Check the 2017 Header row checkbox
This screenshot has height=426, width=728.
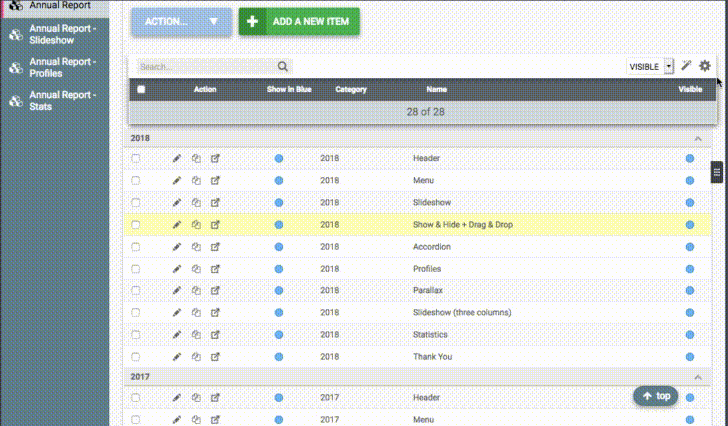[x=136, y=398]
